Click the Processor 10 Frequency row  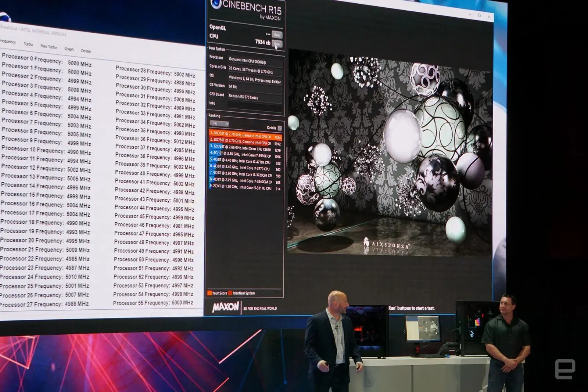tap(46, 150)
